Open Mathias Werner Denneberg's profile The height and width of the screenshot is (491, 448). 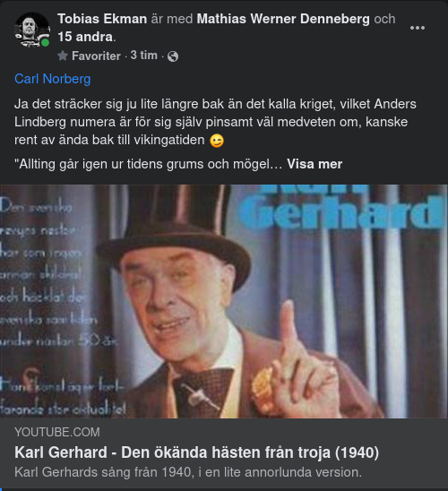[283, 19]
